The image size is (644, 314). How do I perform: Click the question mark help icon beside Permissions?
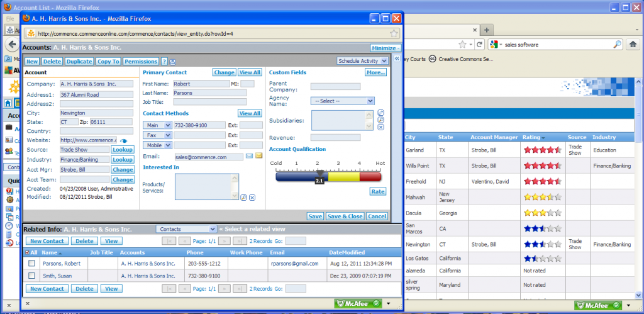point(164,61)
